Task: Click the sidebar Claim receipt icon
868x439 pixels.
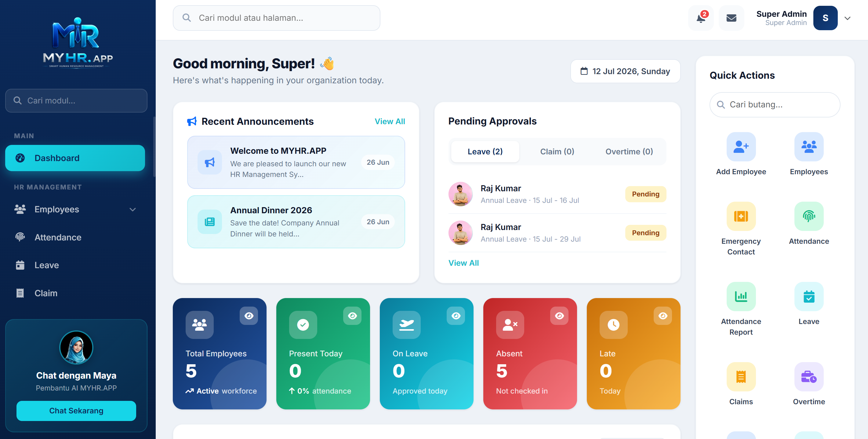Action: click(20, 293)
